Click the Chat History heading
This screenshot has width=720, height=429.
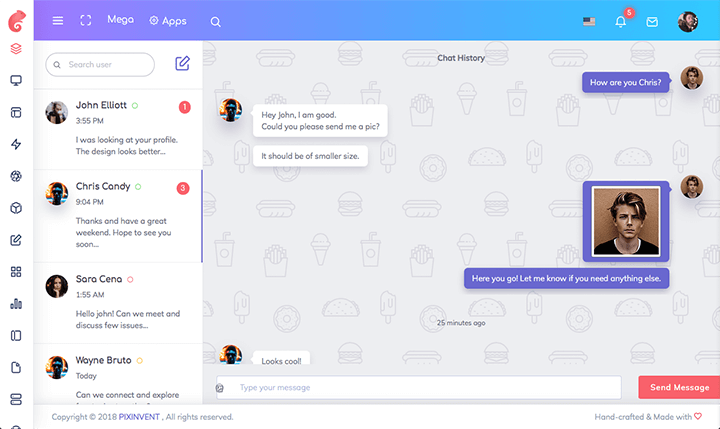click(461, 58)
